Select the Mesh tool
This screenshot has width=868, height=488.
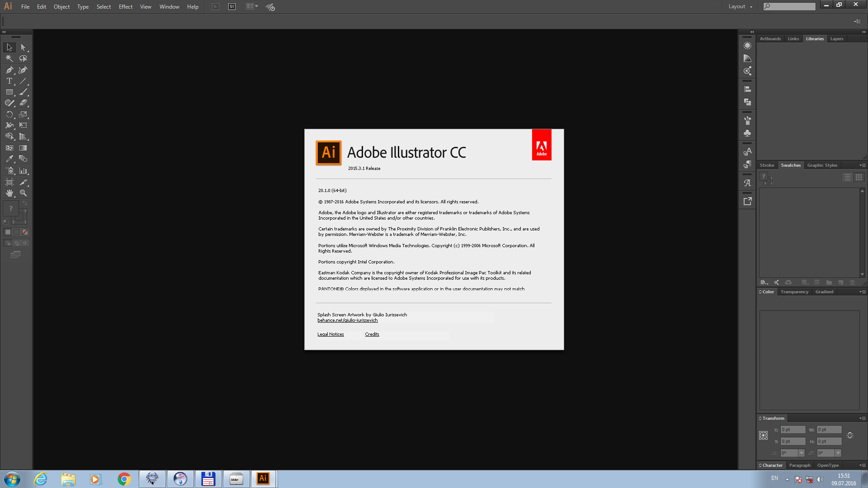(9, 148)
